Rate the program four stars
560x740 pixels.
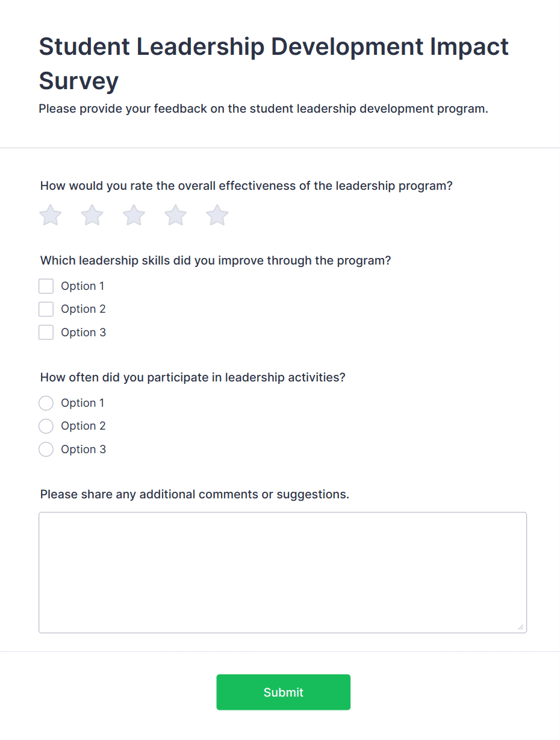pyautogui.click(x=175, y=215)
